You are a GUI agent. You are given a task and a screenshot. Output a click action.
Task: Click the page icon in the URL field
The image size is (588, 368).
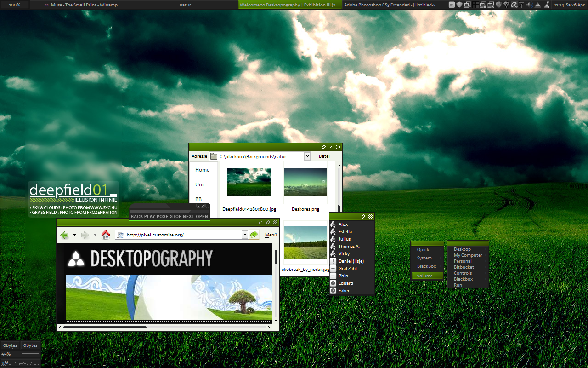point(120,235)
